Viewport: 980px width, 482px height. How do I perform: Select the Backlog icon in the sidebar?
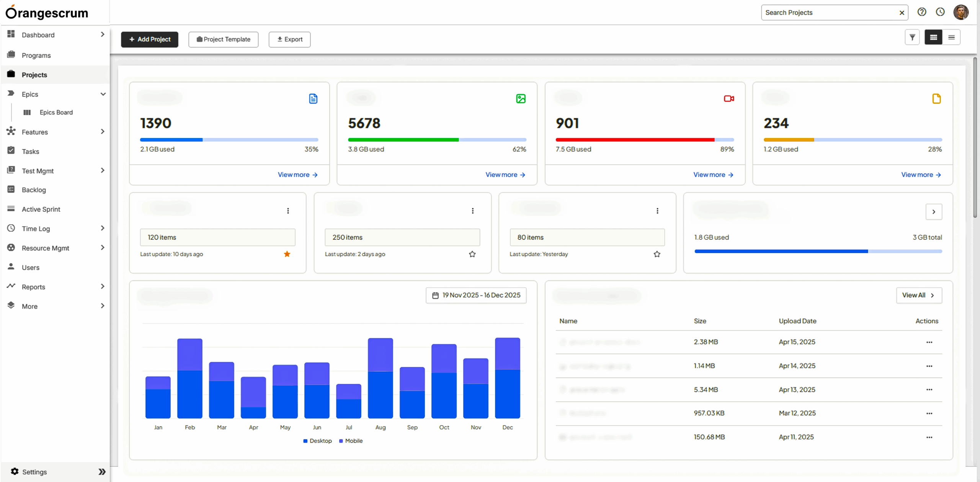point(11,190)
